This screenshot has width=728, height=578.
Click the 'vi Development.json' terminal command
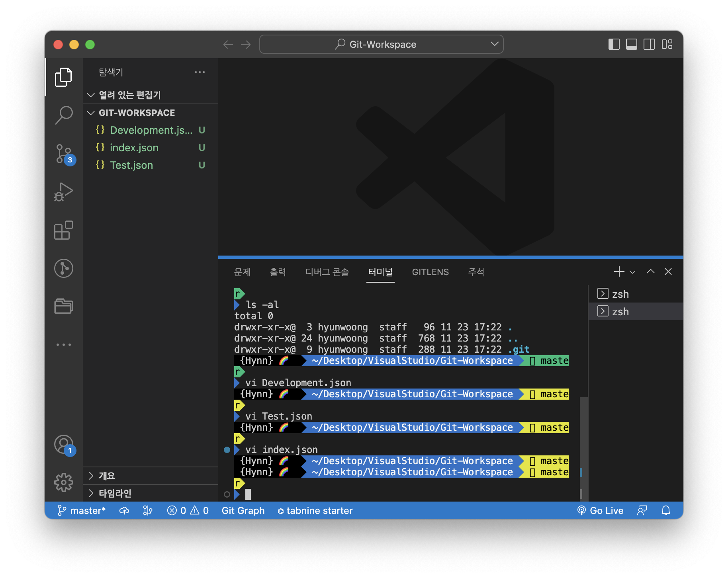pos(298,383)
